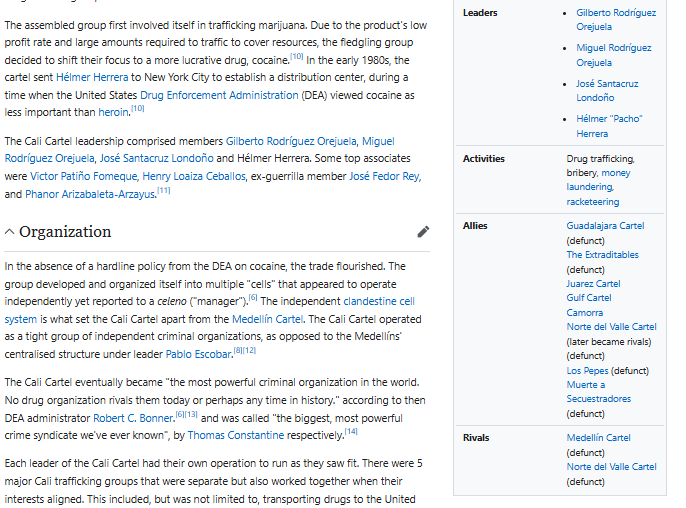Open citation [10] after the word cocaine
The height and width of the screenshot is (508, 686).
click(297, 56)
